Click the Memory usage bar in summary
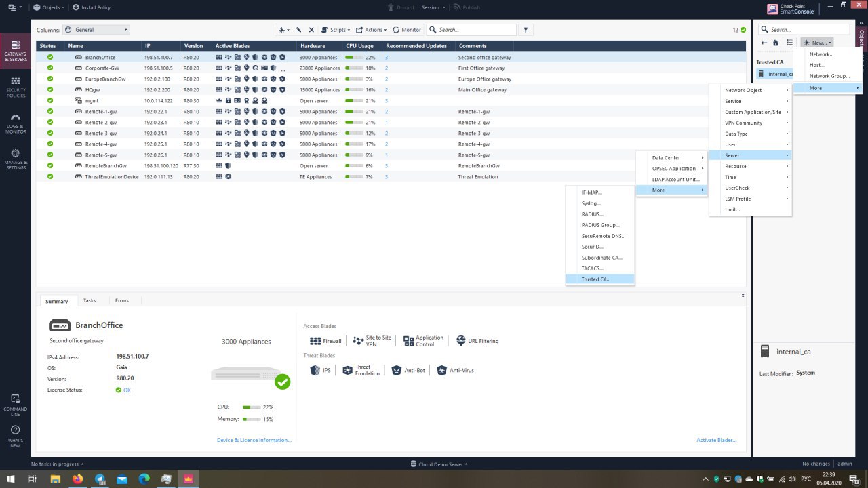Screen dimensions: 868x488 tap(252, 419)
